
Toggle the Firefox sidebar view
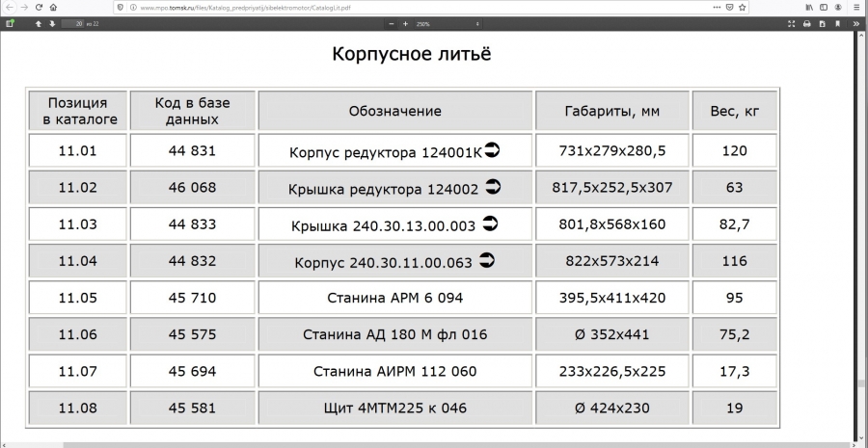824,7
